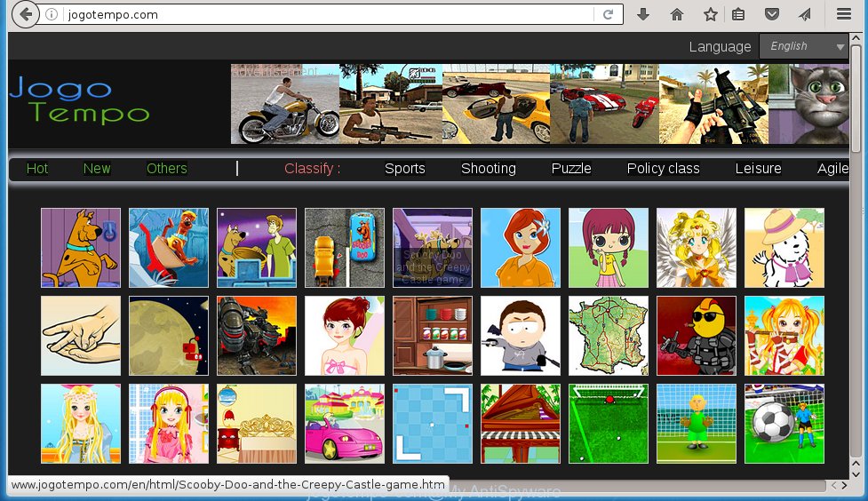Open the Shooting category
The width and height of the screenshot is (868, 501).
[x=489, y=168]
